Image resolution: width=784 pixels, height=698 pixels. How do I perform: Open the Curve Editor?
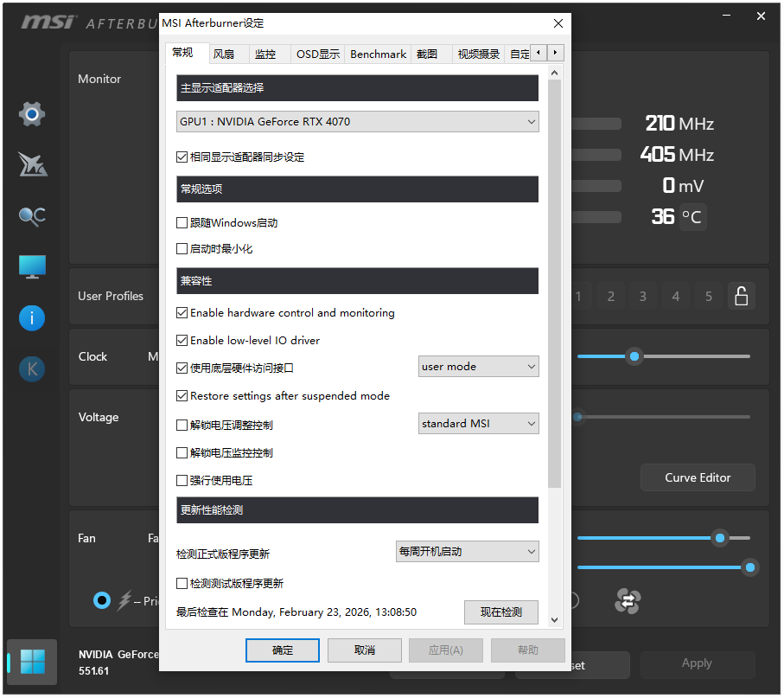[697, 477]
